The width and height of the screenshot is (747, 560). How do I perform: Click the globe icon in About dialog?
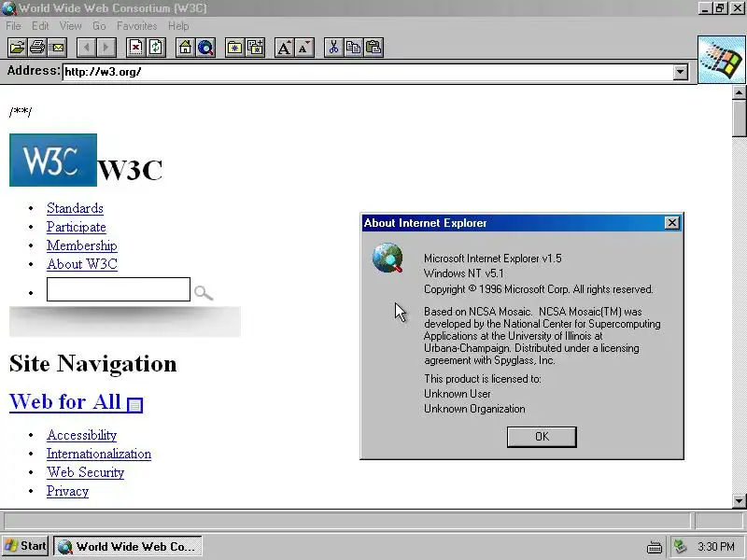point(388,258)
